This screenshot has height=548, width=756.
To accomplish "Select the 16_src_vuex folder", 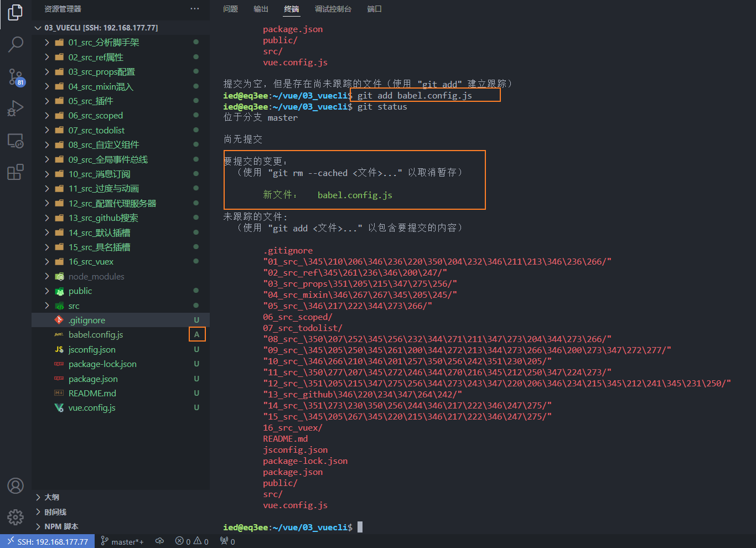I will tap(121, 261).
